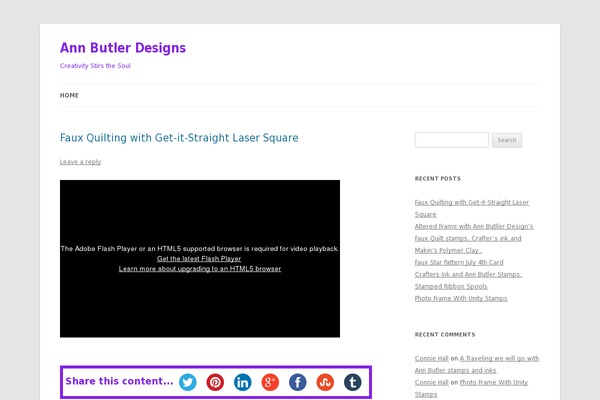This screenshot has width=600, height=400.
Task: Open recent post Faux Quilting with Get-it-Straight Laser Square
Action: point(472,208)
